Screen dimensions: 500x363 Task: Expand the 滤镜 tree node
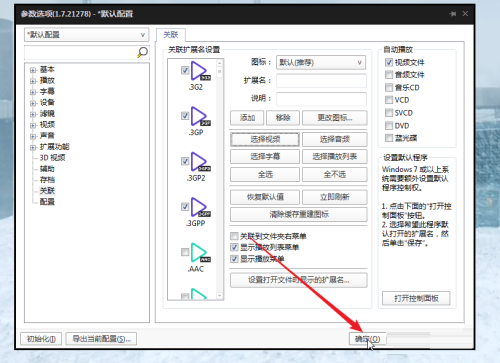coord(33,114)
